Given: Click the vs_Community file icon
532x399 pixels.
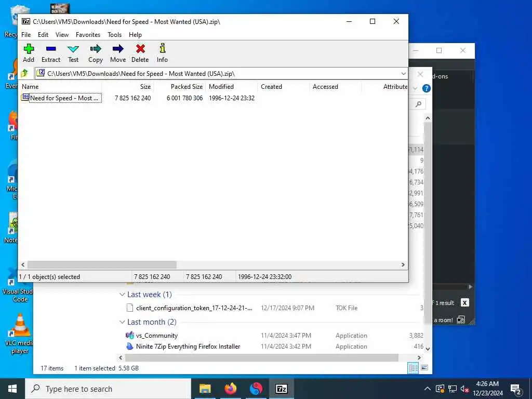Looking at the screenshot, I should [x=129, y=335].
